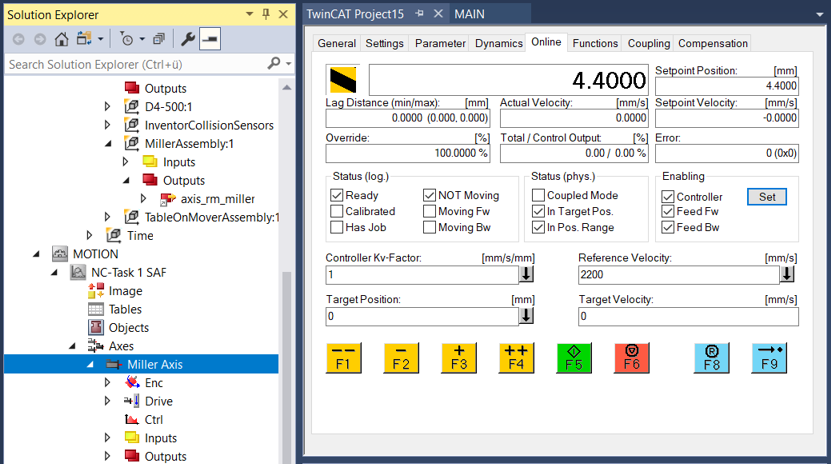This screenshot has height=464, width=831.
Task: Click the Collapse All toolbar icon
Action: 158,39
